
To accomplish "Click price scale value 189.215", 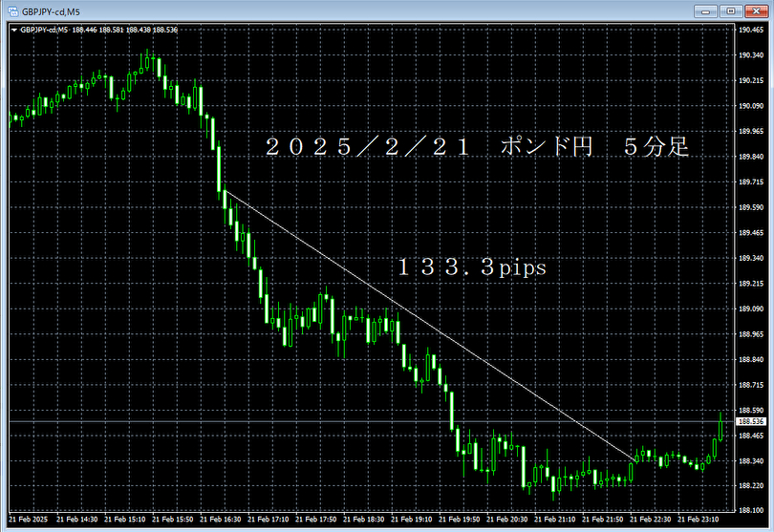I will [751, 284].
